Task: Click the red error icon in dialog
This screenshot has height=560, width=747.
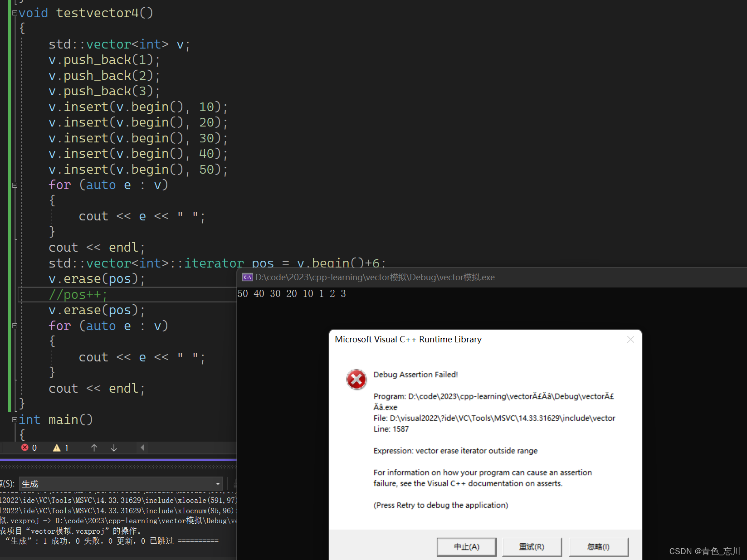Action: click(x=356, y=379)
